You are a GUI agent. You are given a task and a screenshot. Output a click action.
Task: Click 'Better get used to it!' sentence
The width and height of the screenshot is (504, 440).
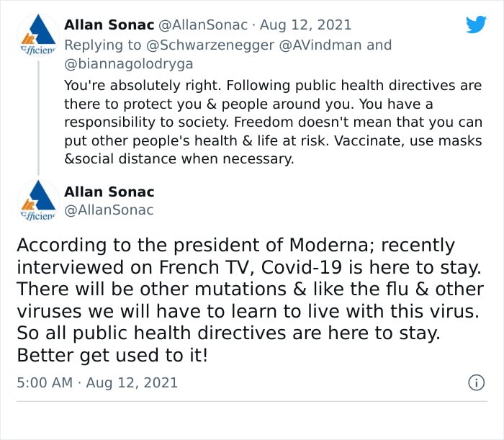[112, 355]
